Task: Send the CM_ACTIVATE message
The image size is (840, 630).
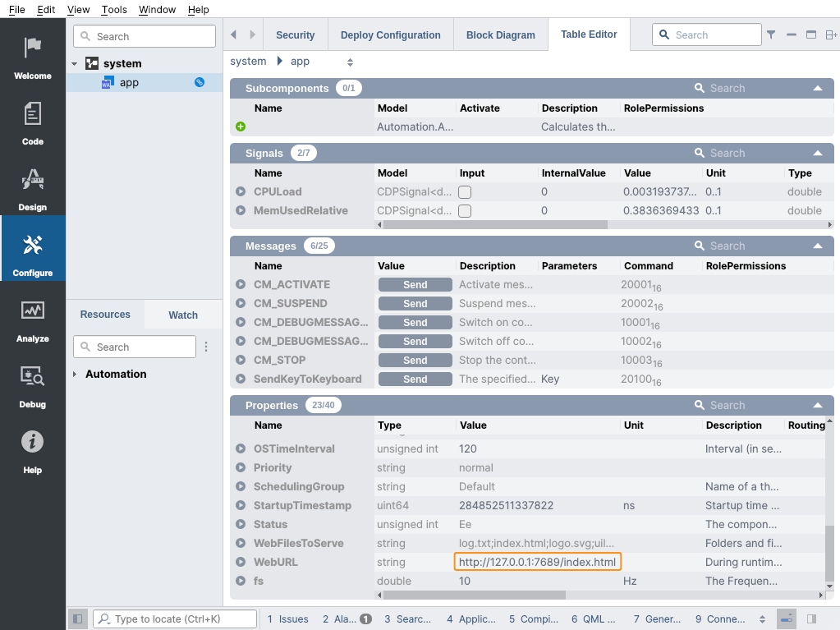Action: coord(415,285)
